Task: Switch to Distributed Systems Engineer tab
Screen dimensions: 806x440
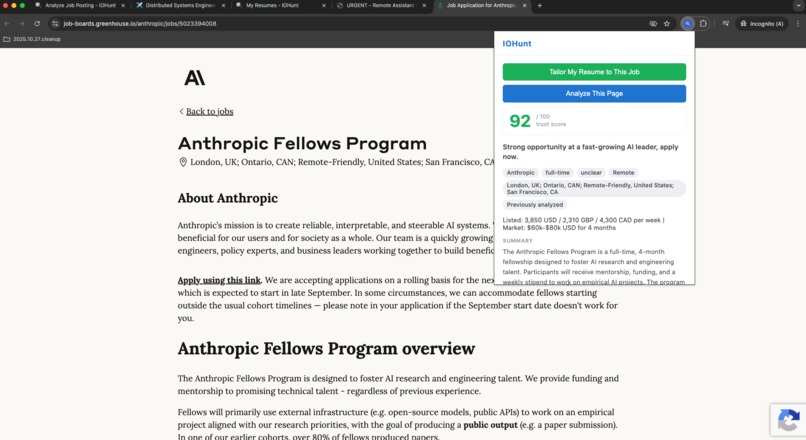Action: (180, 6)
